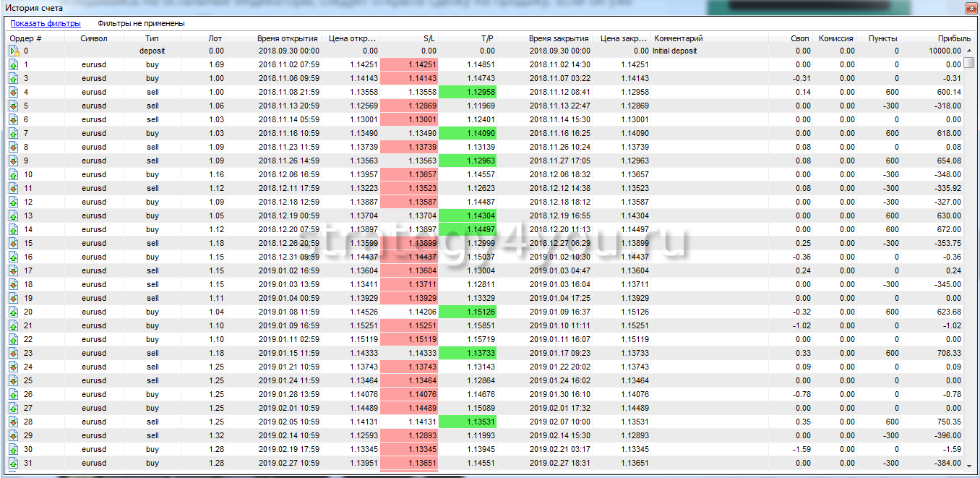Screen dimensions: 980x478
Task: Select the icon beside order 15
Action: 14,244
